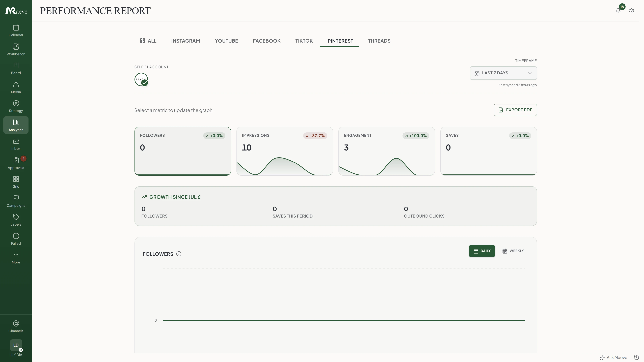This screenshot has height=362, width=644.
Task: Open the settings gear icon
Action: point(631,11)
